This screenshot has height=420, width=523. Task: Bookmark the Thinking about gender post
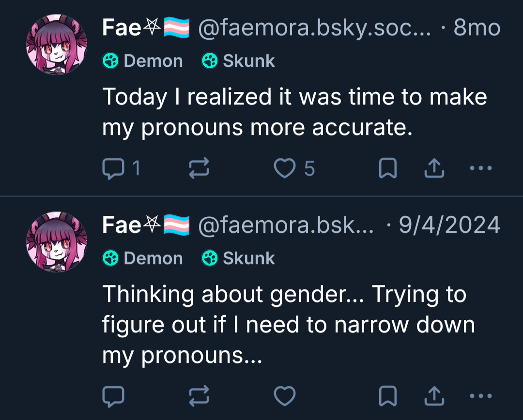tap(387, 396)
